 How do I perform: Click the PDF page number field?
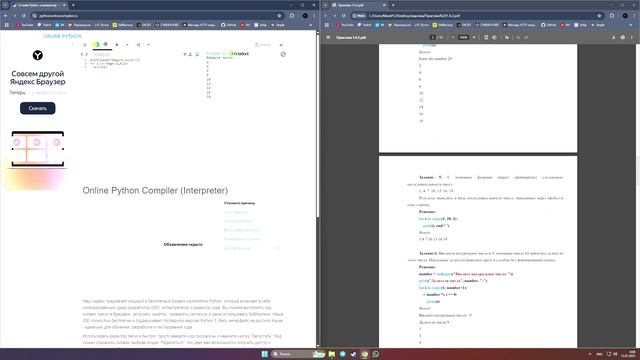(433, 37)
